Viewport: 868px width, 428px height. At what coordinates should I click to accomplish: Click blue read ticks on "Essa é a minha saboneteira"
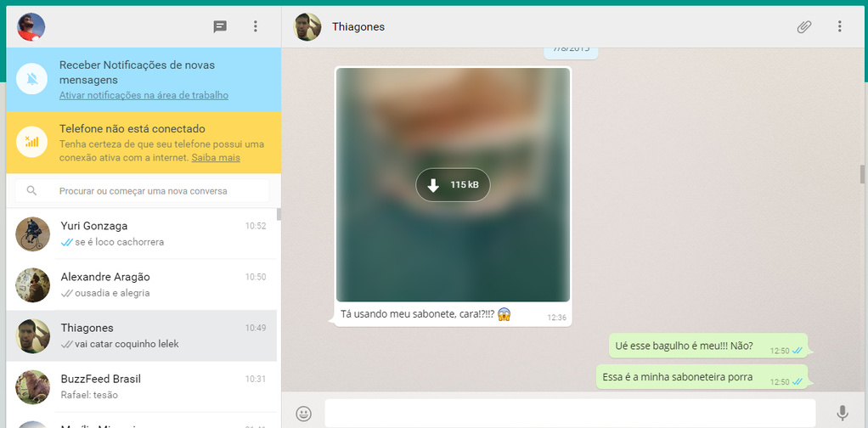pyautogui.click(x=798, y=381)
